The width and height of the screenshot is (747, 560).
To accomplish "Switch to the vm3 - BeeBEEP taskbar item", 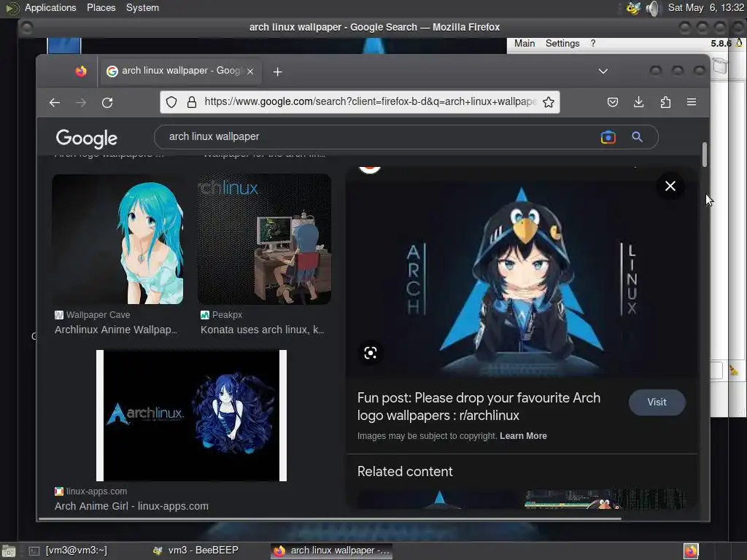I will point(196,551).
